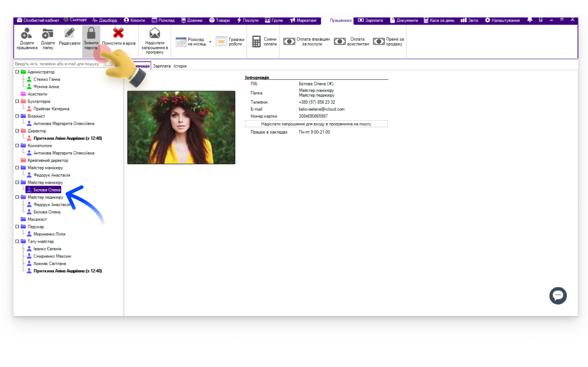Image resolution: width=588 pixels, height=367 pixels.
Task: Open Товари section
Action: [219, 20]
